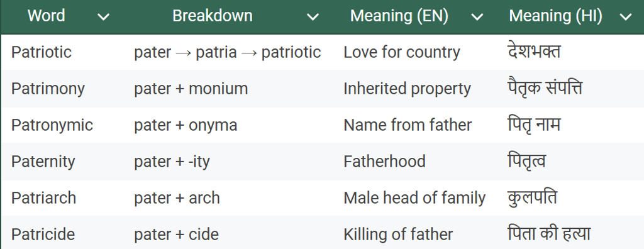Select the Meaning (EN) header label
The height and width of the screenshot is (249, 644).
(399, 16)
